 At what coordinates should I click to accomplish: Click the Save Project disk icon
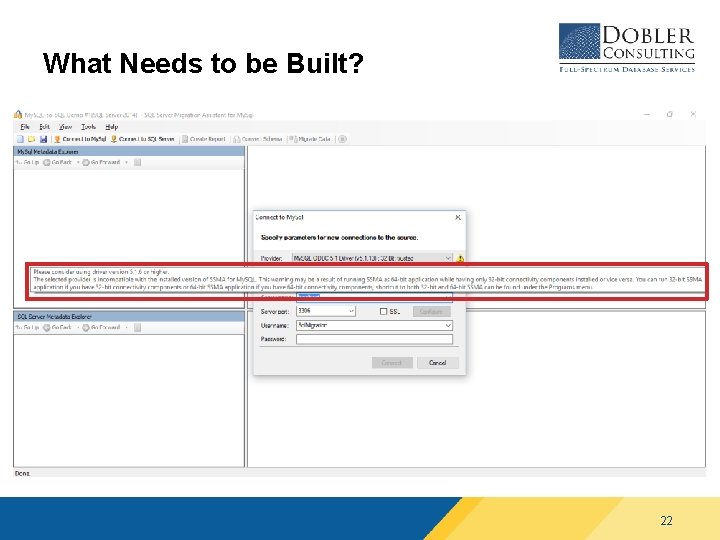[44, 139]
